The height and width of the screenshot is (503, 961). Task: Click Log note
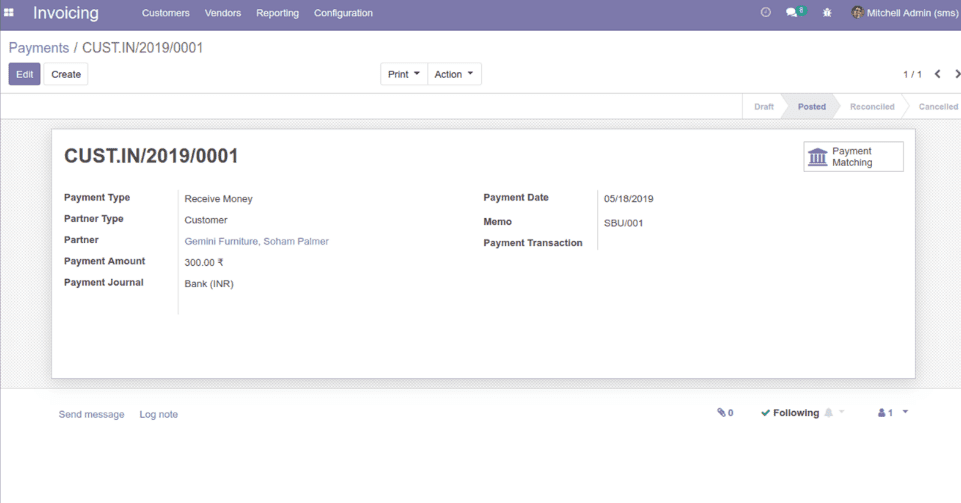(x=159, y=414)
